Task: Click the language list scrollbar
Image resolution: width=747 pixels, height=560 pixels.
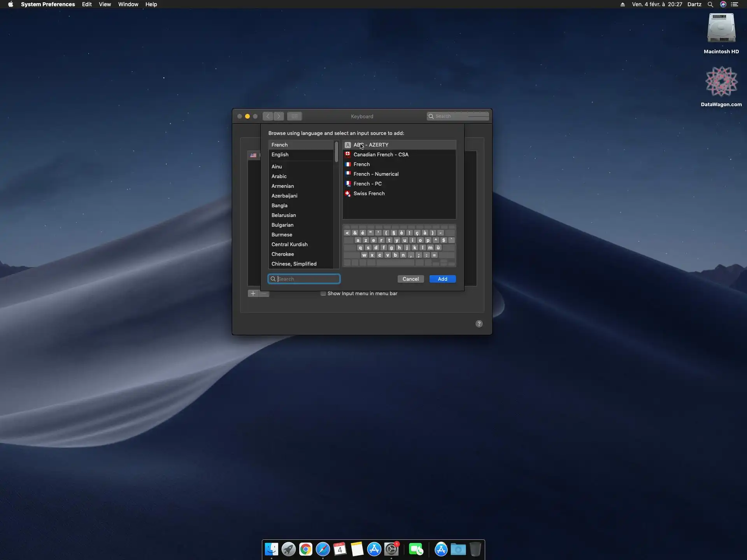Action: pyautogui.click(x=337, y=152)
